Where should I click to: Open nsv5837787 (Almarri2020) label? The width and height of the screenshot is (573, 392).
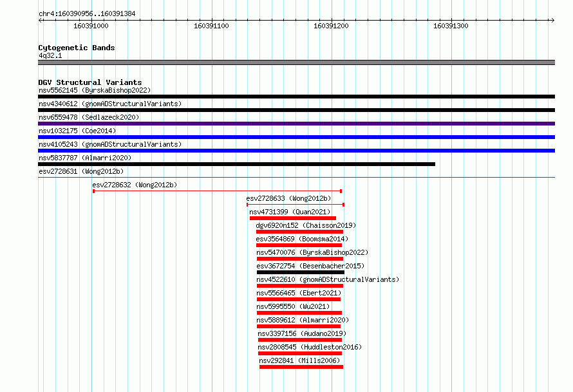(85, 158)
